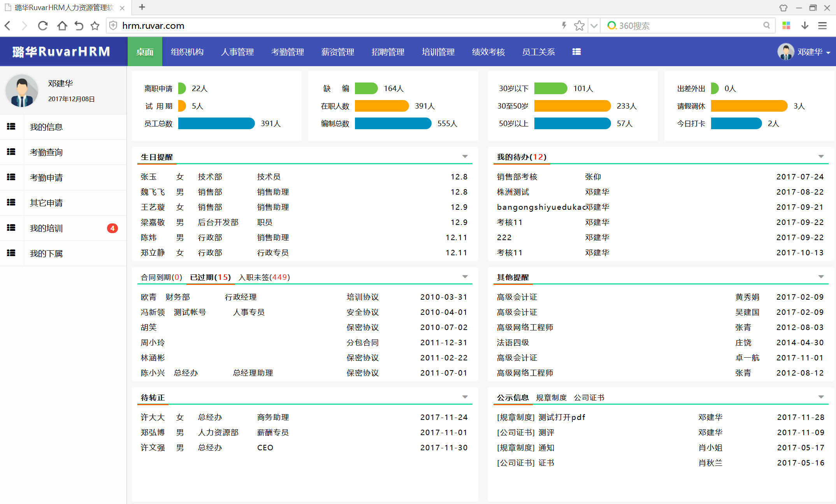Open the 销售部考核 to-do item
The width and height of the screenshot is (836, 504).
517,177
